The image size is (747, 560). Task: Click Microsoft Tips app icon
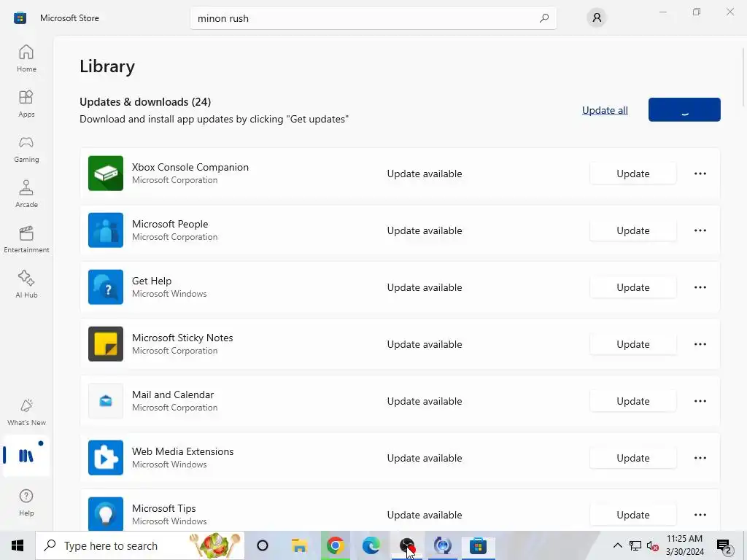(x=106, y=514)
